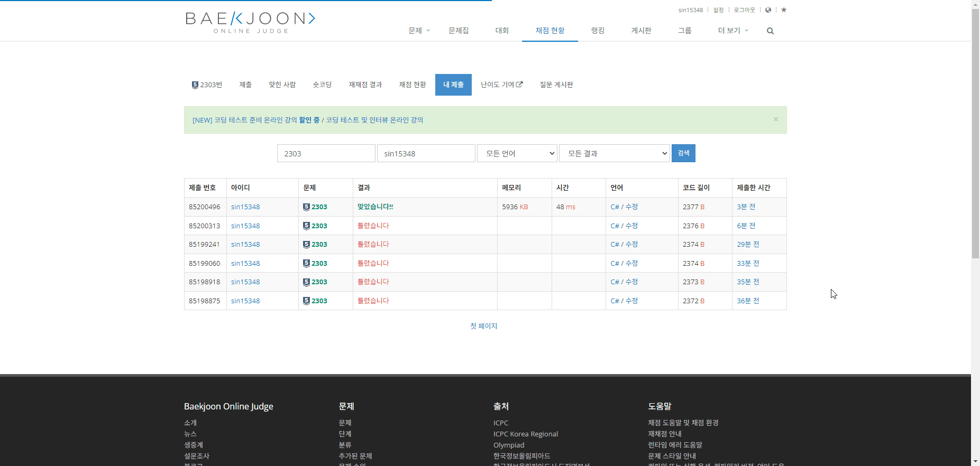Click the scrollbar down arrow
Image resolution: width=980 pixels, height=466 pixels.
click(x=975, y=461)
